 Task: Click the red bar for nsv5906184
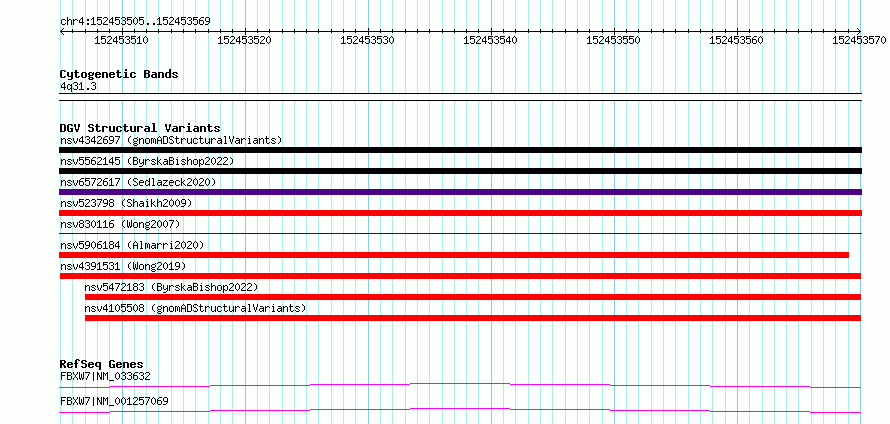click(454, 255)
